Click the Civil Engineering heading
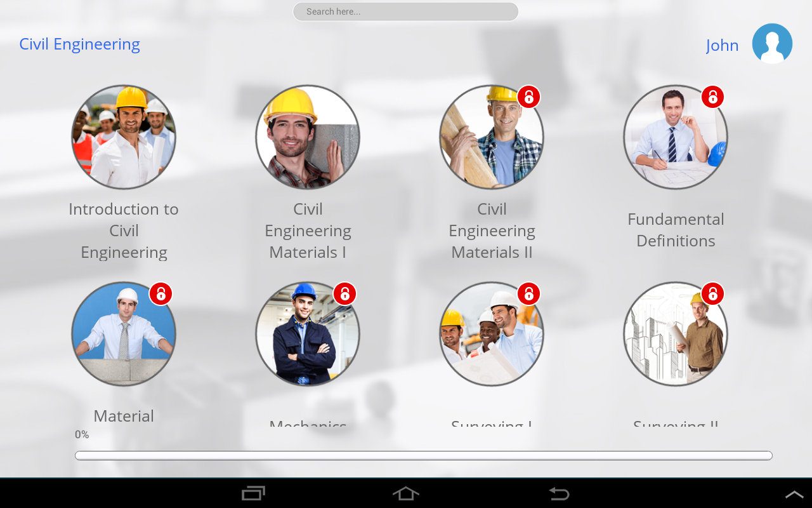 tap(79, 43)
